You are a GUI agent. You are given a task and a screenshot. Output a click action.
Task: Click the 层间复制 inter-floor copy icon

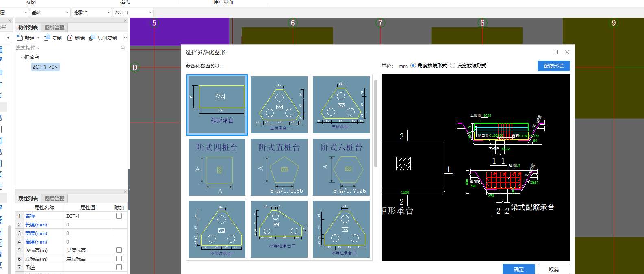(x=92, y=38)
